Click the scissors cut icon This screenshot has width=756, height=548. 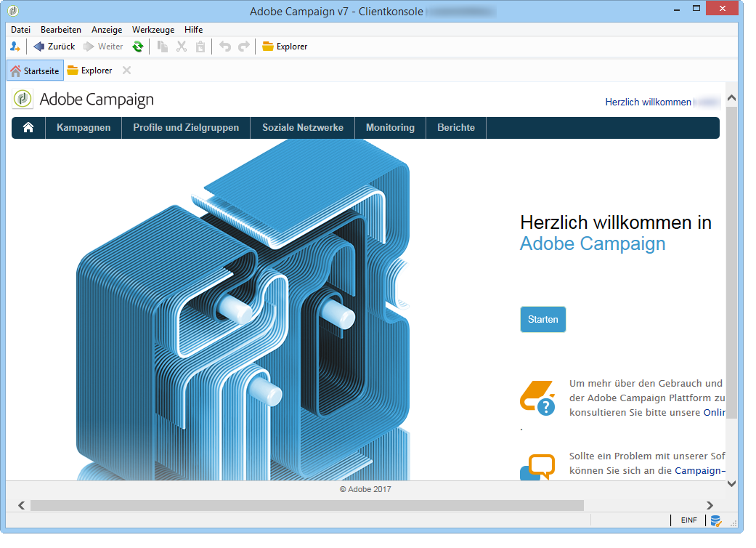[x=182, y=47]
